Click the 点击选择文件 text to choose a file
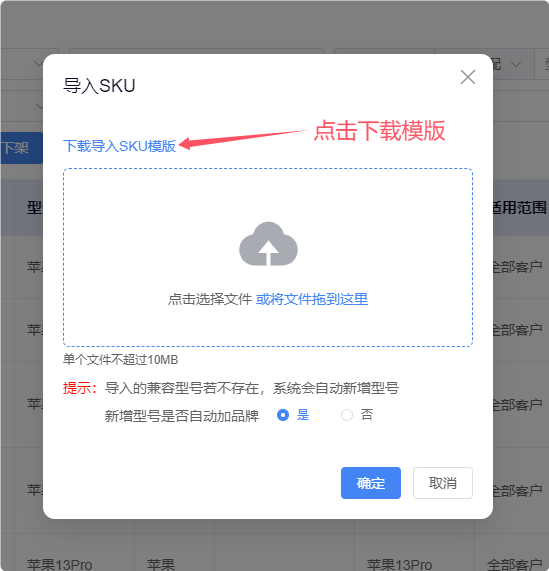 coord(210,299)
